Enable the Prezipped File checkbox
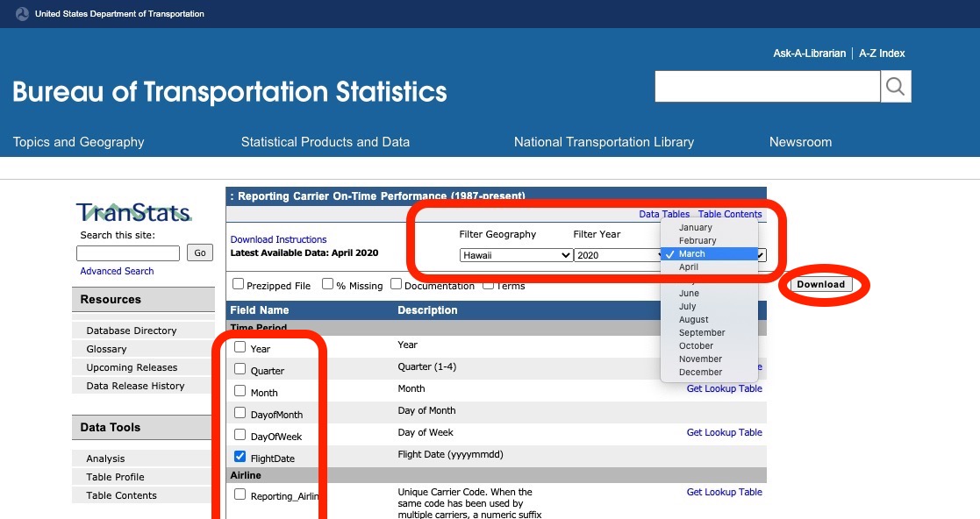The image size is (980, 519). pos(238,283)
